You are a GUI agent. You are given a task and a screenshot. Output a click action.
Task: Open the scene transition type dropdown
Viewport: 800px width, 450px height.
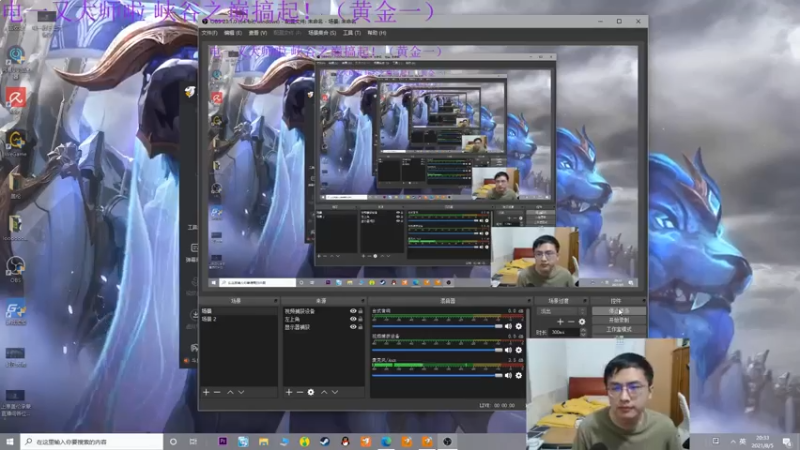coord(562,311)
